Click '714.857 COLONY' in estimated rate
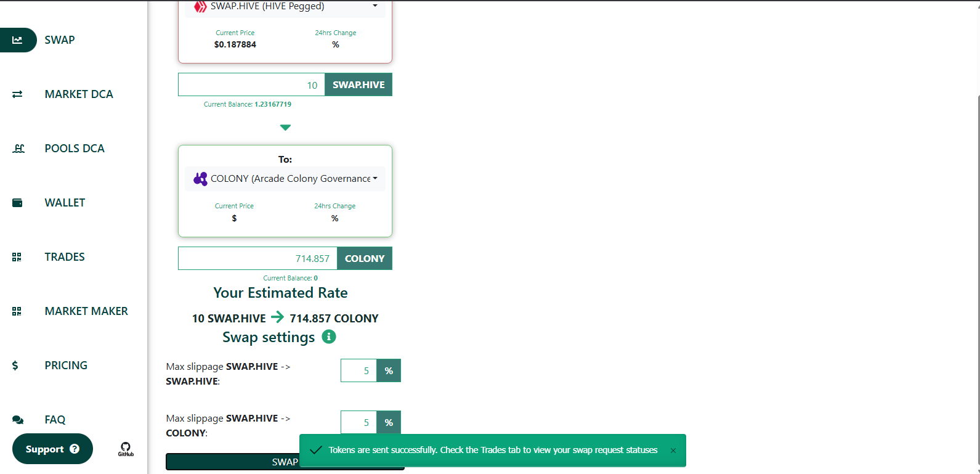 pos(334,318)
